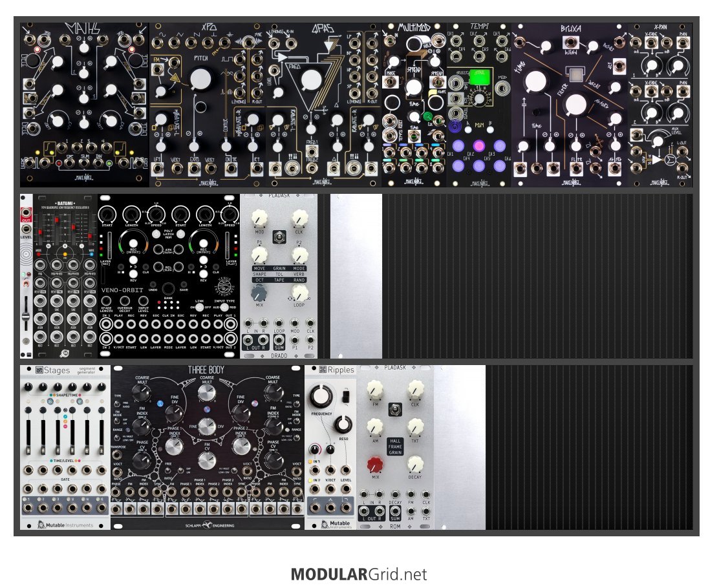Click the THREE BODY module title
719x588 pixels.
click(206, 370)
